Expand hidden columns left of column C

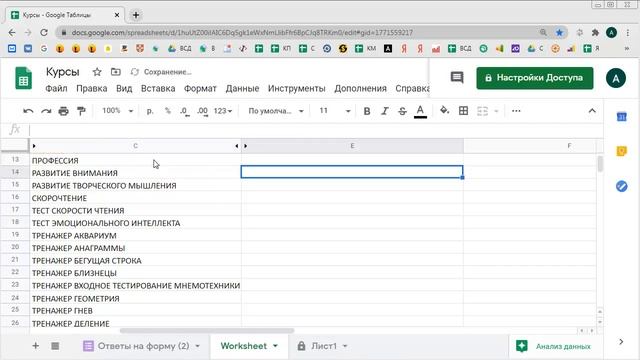coord(34,146)
